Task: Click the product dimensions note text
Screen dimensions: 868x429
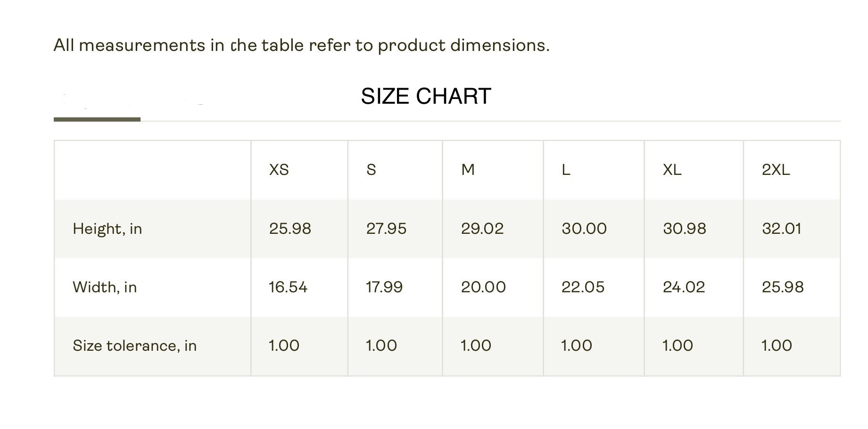Action: pyautogui.click(x=301, y=45)
